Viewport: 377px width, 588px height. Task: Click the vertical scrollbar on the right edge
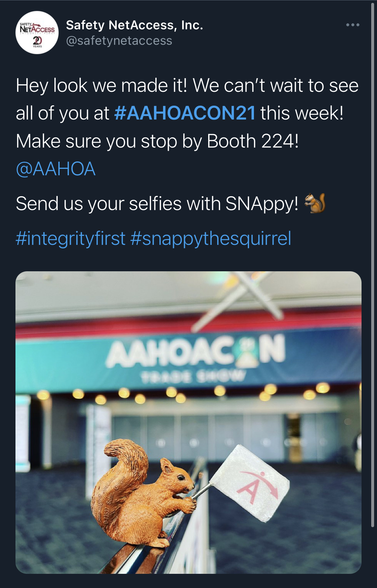tap(372, 258)
